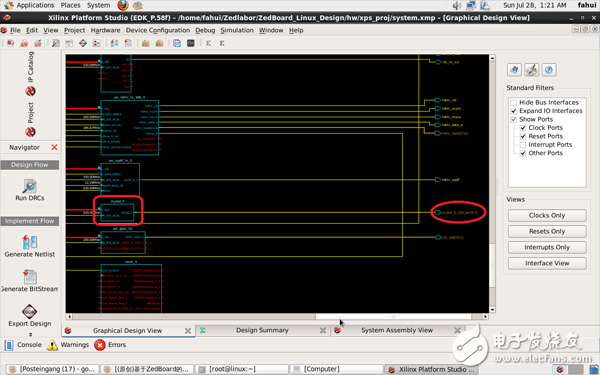This screenshot has width=600, height=375.
Task: Close the Navigator panel
Action: [x=54, y=147]
